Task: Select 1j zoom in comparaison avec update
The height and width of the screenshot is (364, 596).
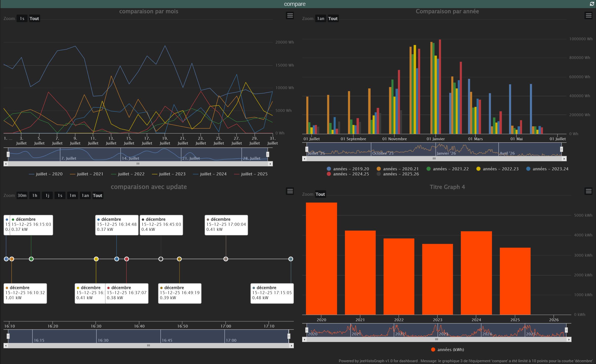Action: 47,195
